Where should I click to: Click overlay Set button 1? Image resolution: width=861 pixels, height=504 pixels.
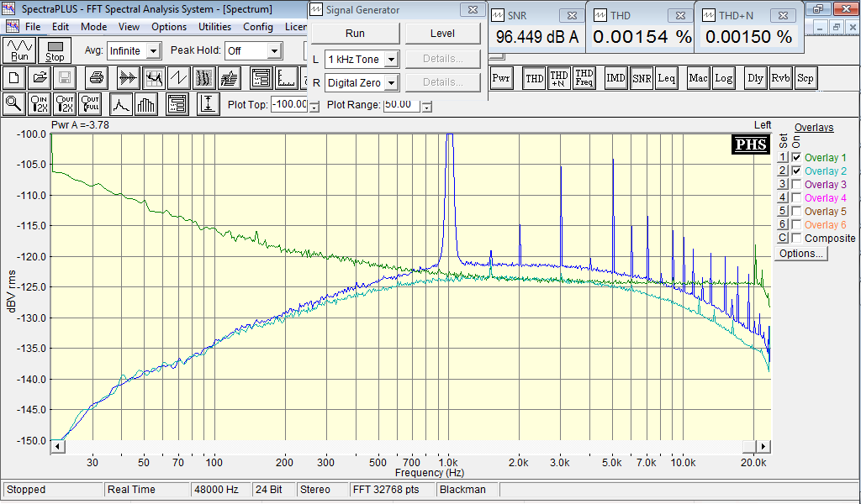(783, 157)
